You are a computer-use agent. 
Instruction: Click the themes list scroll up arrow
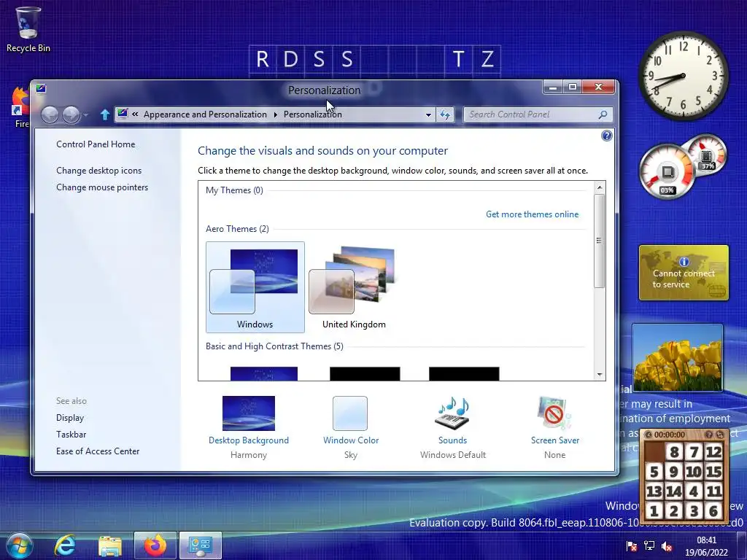600,187
